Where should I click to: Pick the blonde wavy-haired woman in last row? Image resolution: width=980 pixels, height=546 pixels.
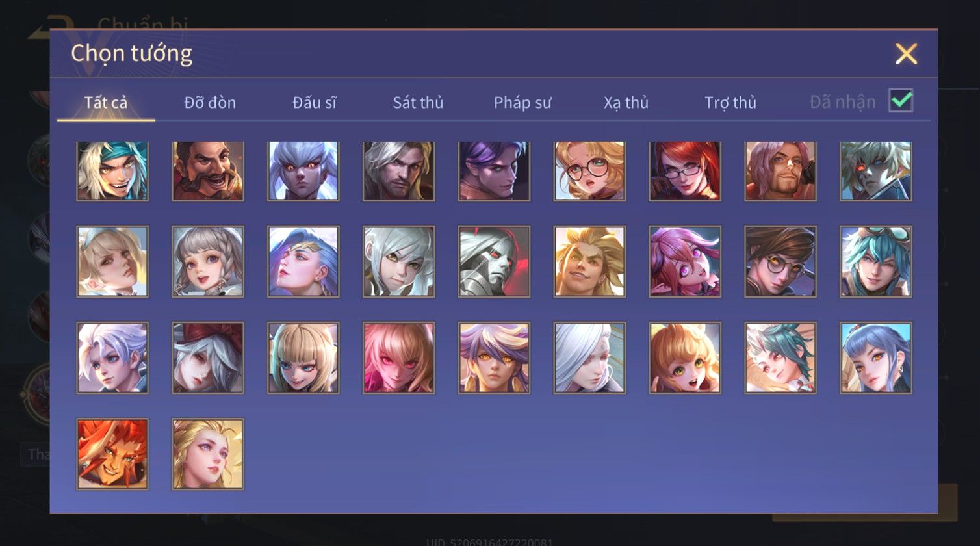point(208,454)
